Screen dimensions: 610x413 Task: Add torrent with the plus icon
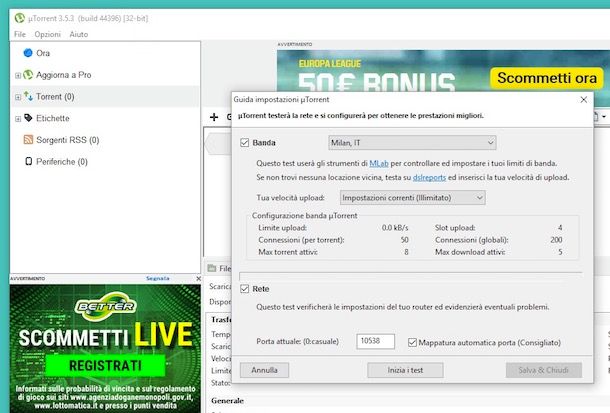214,117
